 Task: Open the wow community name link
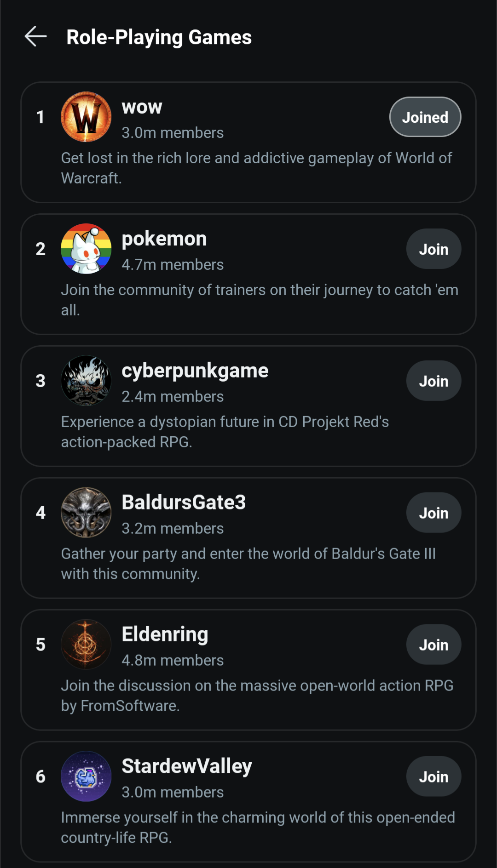142,107
